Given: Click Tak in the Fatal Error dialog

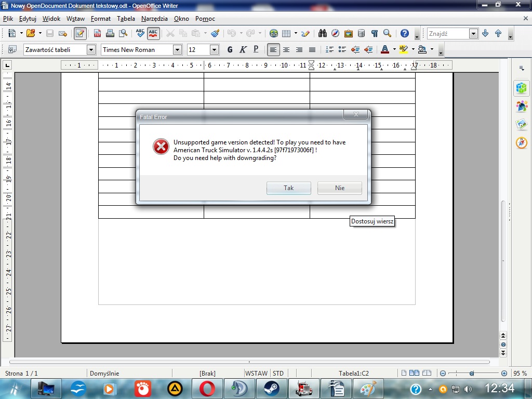Looking at the screenshot, I should (288, 188).
